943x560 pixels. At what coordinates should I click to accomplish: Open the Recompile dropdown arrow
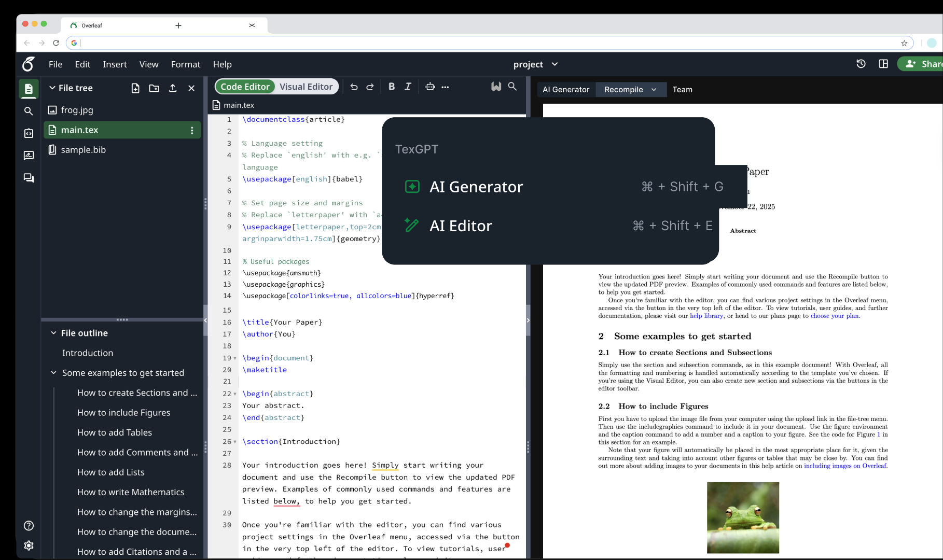654,90
